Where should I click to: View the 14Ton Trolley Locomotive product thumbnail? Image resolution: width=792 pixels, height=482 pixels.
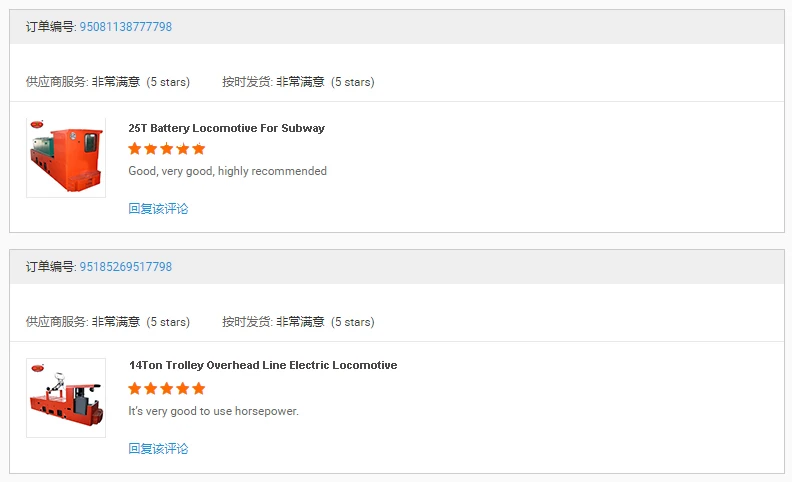point(66,398)
